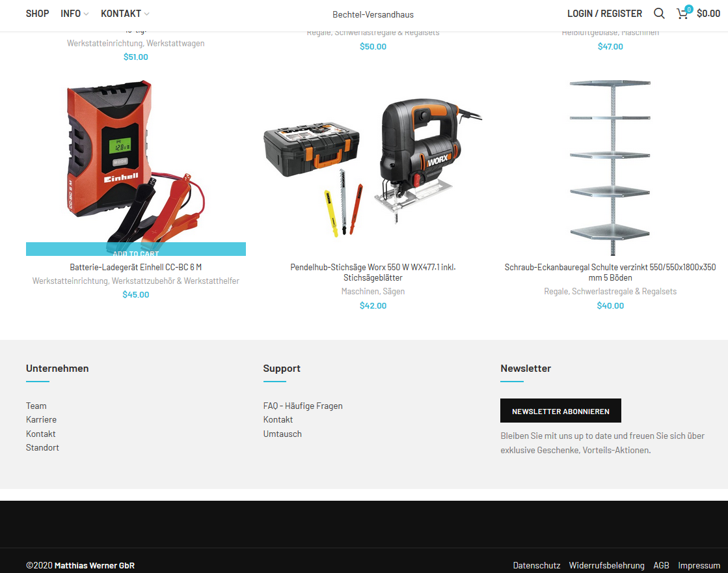728x573 pixels.
Task: Open Team footer link
Action: tap(36, 406)
